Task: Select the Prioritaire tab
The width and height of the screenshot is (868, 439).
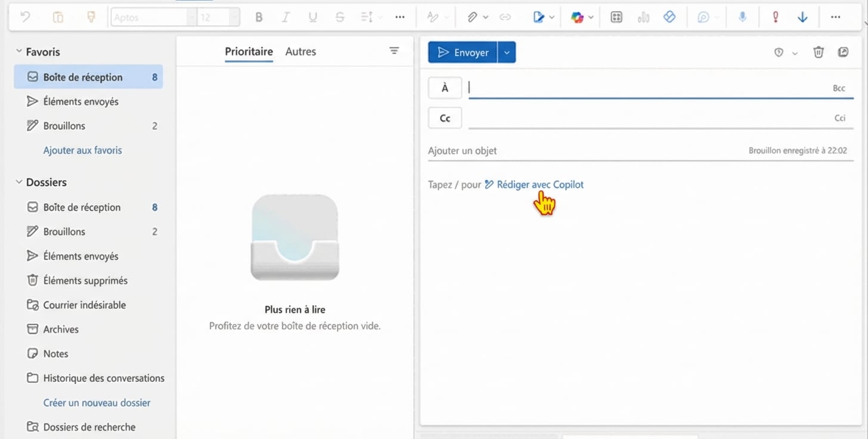Action: click(x=249, y=52)
